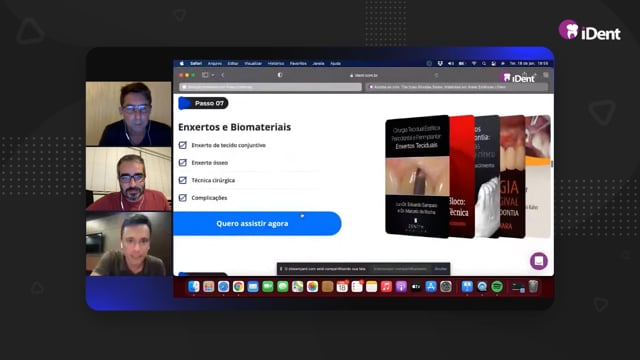Launch Spotify from the dock
Viewport: 640px width, 360px height.
(x=497, y=287)
